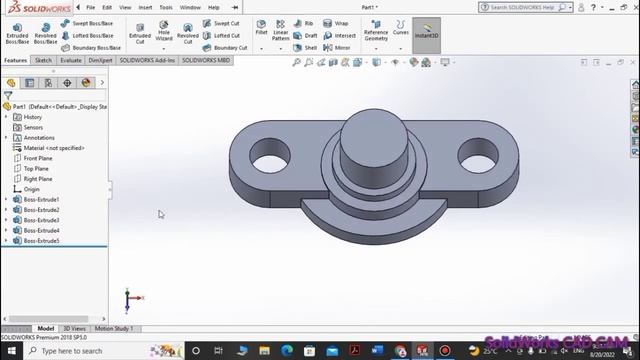
Task: Select the Extruded Boss/Base tool
Action: (17, 33)
